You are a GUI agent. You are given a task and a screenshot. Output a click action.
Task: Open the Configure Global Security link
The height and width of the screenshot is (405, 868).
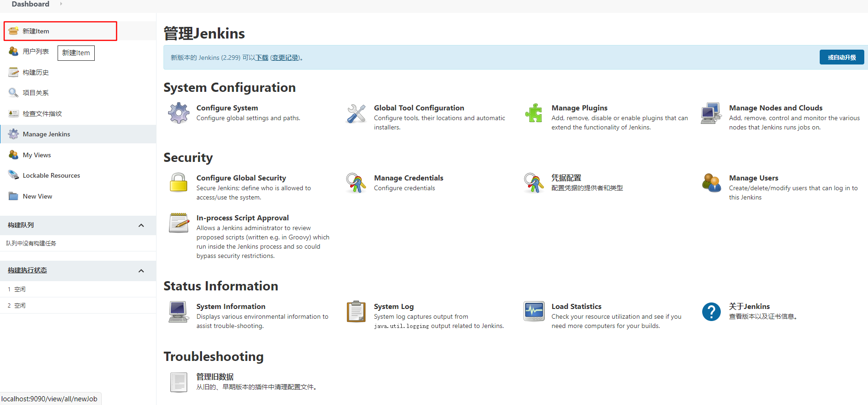(x=241, y=178)
